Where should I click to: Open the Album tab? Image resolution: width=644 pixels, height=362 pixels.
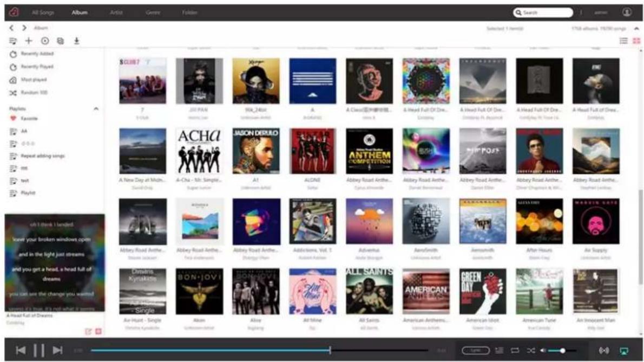(x=80, y=12)
